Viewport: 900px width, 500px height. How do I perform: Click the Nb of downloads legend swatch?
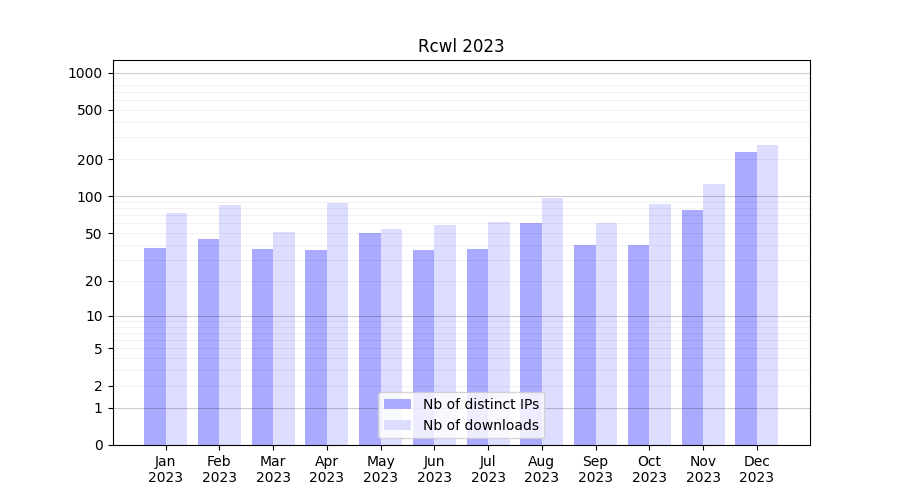[397, 425]
